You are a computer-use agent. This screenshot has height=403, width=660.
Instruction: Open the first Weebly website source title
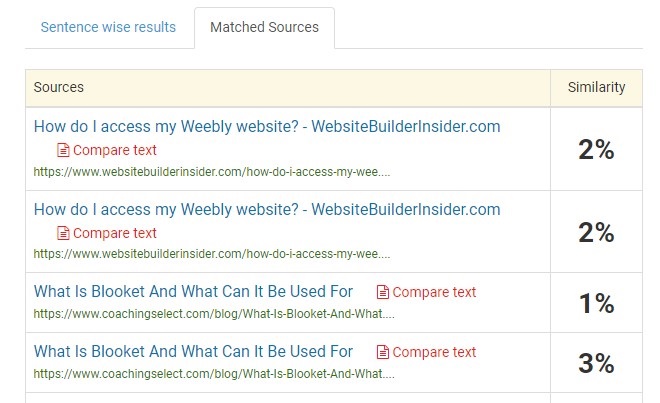point(267,127)
